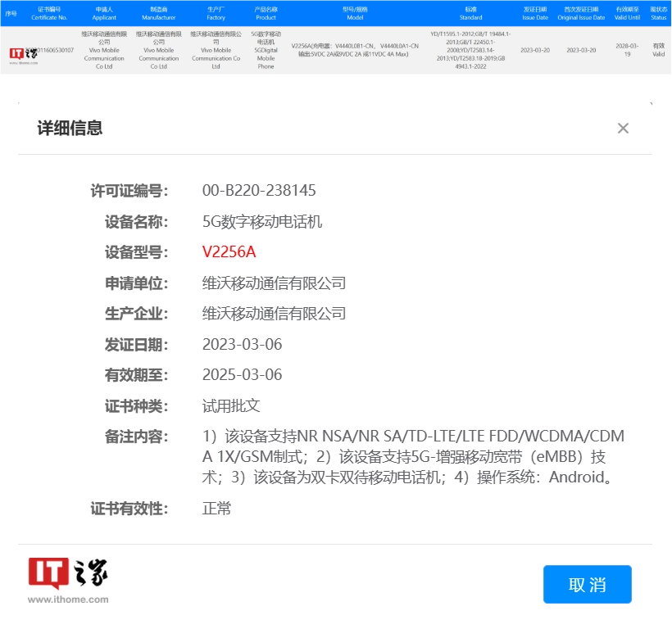This screenshot has height=620, width=672.
Task: Click the Standard column header
Action: (x=471, y=13)
